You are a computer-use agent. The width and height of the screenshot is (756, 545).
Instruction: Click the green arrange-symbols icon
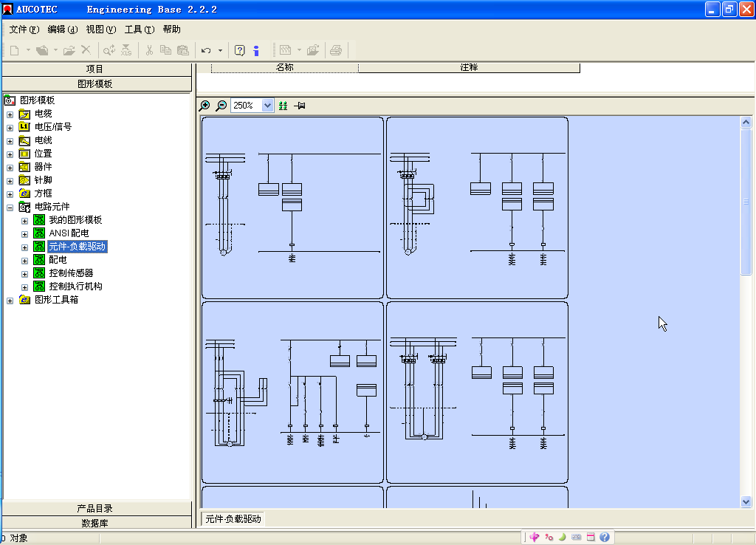pyautogui.click(x=283, y=106)
